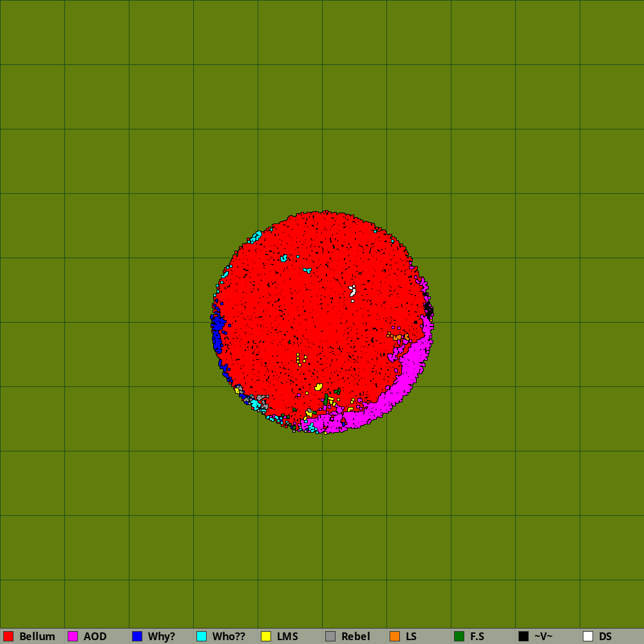Click the blue Why? legend swatch
This screenshot has width=644, height=644.
click(137, 636)
